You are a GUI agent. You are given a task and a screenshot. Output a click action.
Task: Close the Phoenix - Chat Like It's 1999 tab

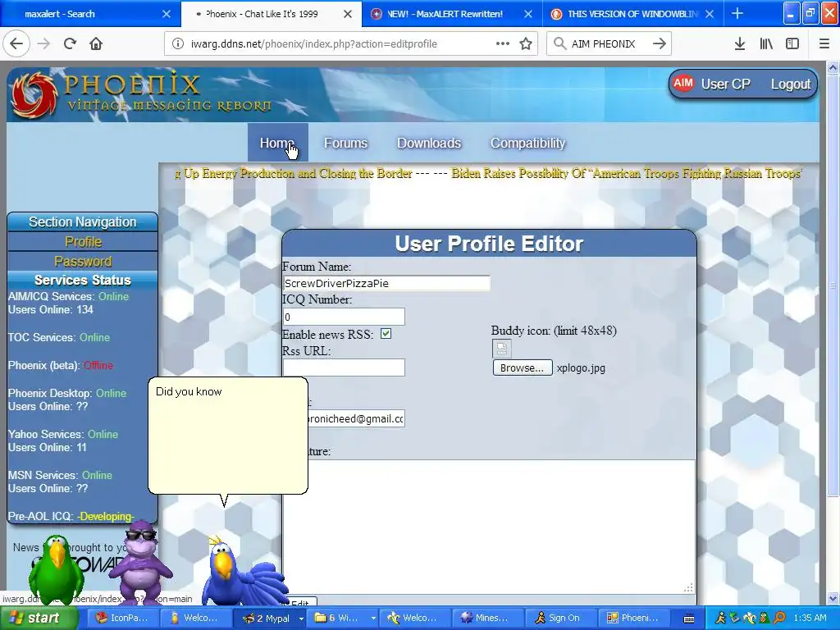(x=348, y=14)
